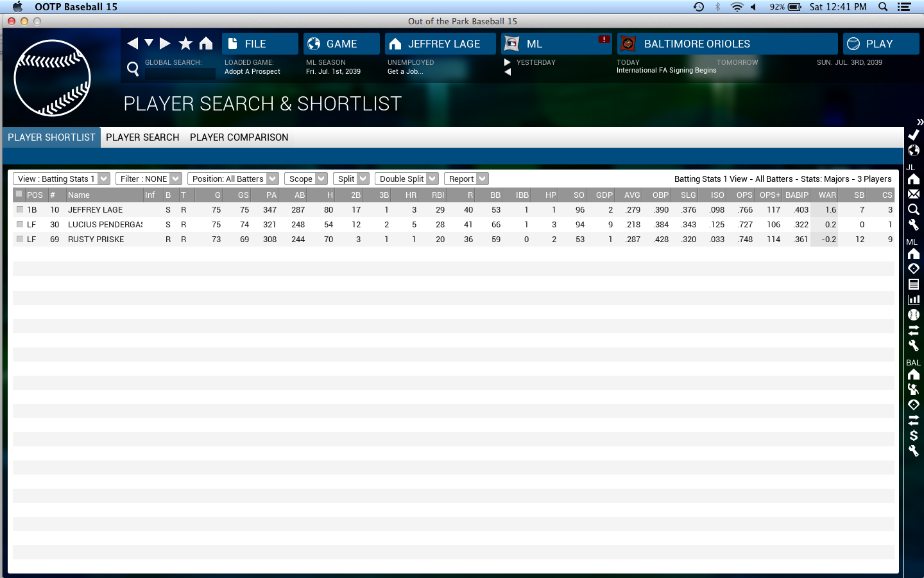Image resolution: width=924 pixels, height=578 pixels.
Task: Open the BALTIMORE ORIOLES team menu
Action: (728, 44)
